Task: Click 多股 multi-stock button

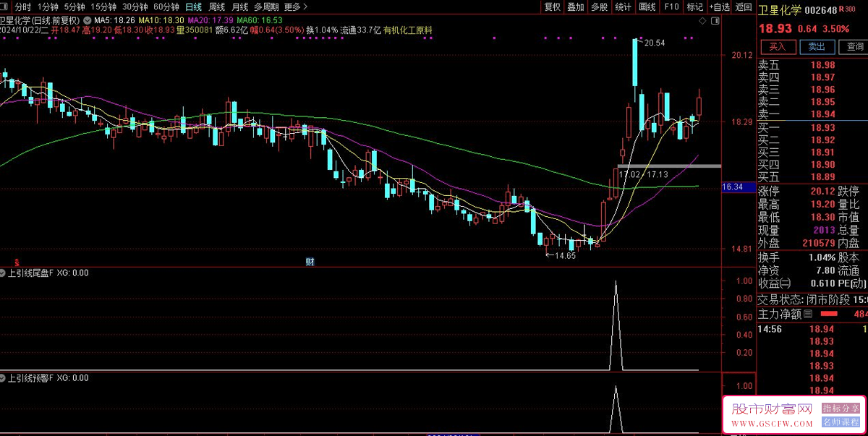Action: [599, 7]
